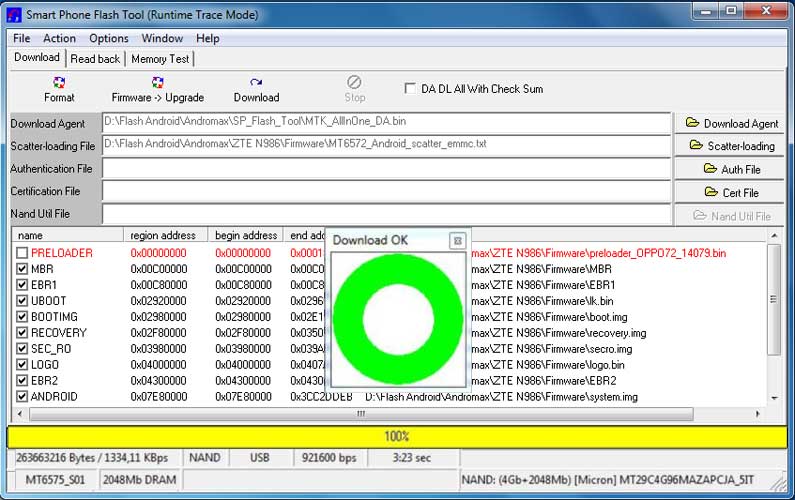Click the scroll-up arrow of partition list
Screen dimensions: 795x500
[x=774, y=235]
